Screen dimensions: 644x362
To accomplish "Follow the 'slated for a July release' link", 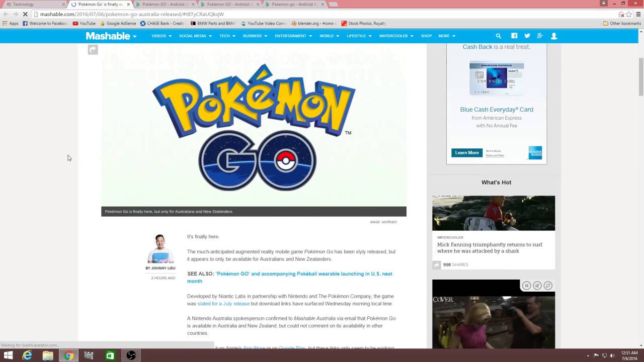I will [223, 304].
